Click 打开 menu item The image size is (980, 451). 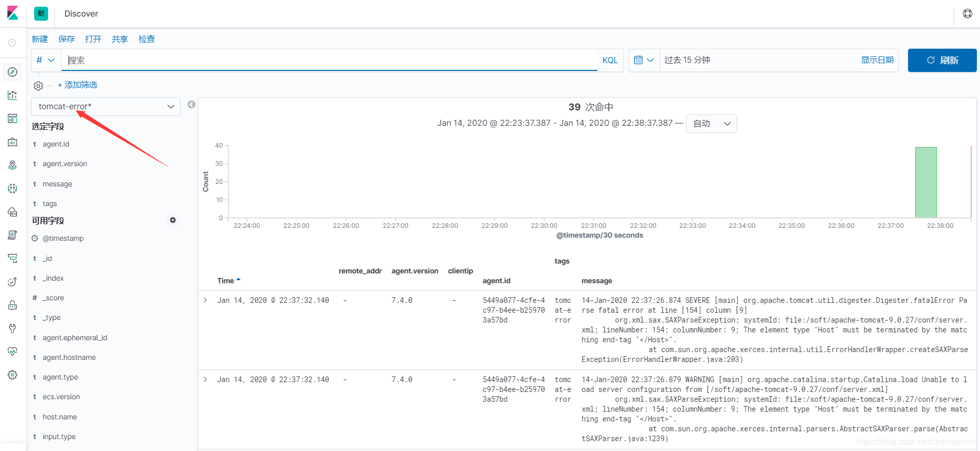pyautogui.click(x=93, y=39)
